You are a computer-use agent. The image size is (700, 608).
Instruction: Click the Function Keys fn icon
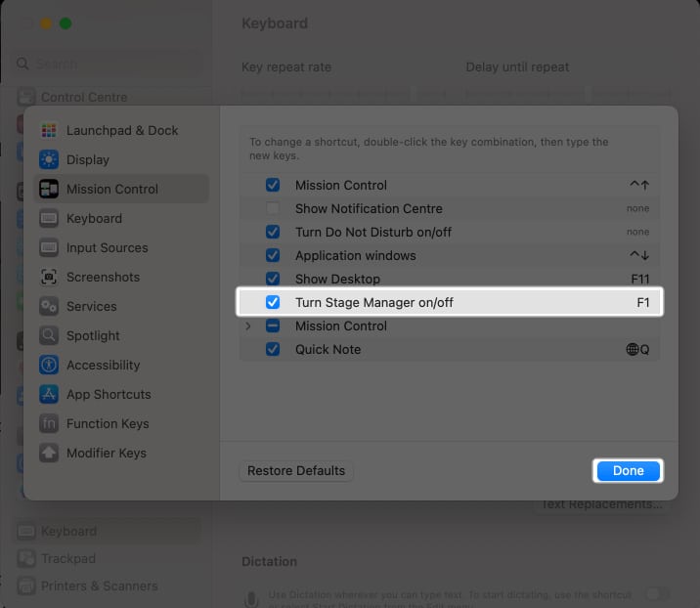[x=49, y=423]
